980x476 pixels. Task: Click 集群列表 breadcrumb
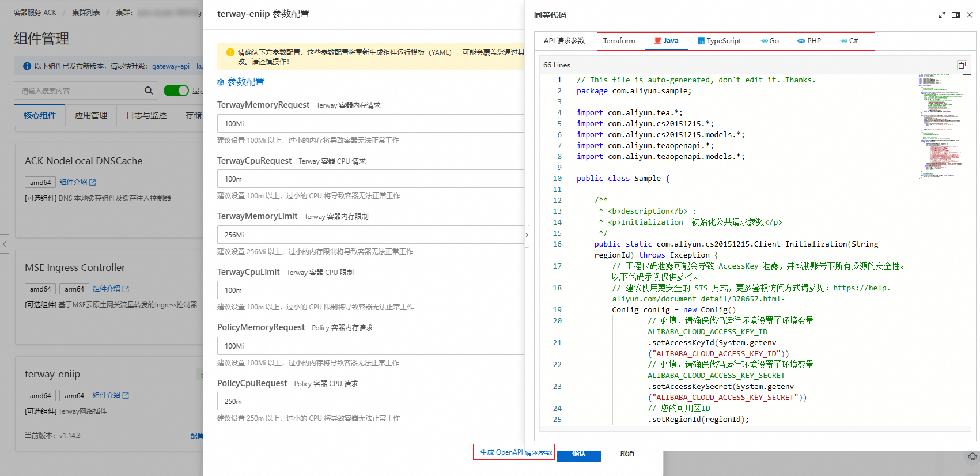point(86,12)
